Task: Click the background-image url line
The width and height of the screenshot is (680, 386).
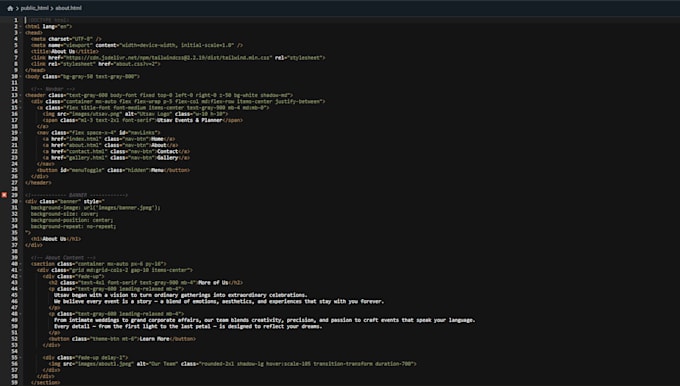Action: 95,208
